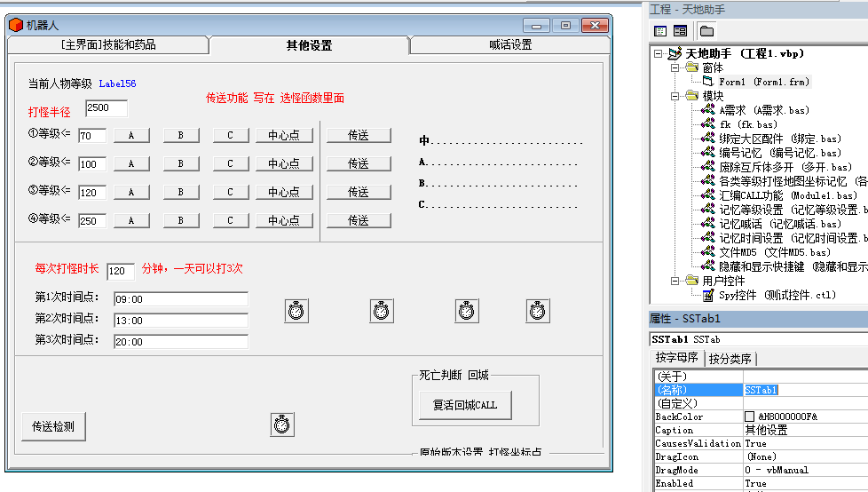This screenshot has height=492, width=868.
Task: Click the 打怪半径 input field with 2500
Action: [x=107, y=108]
